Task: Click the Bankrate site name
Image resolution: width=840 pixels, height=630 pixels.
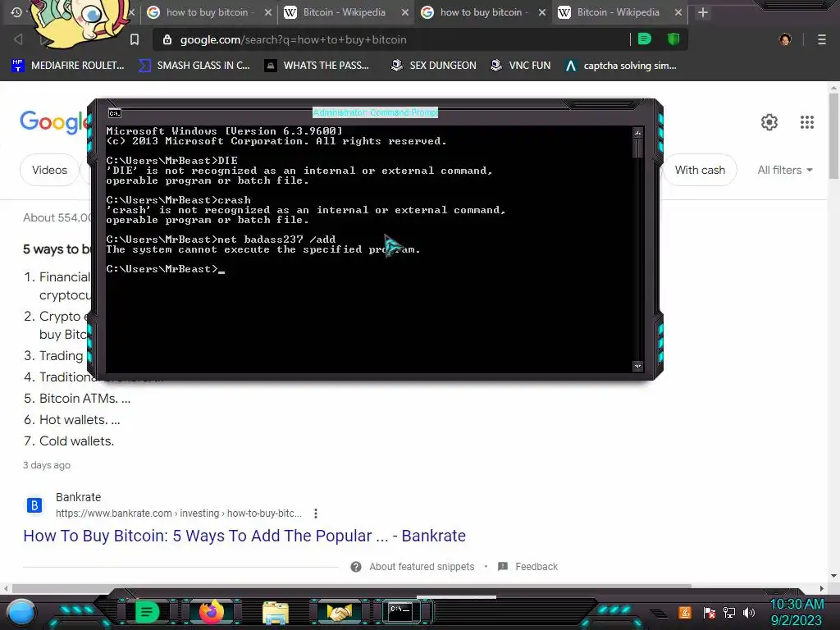Action: (78, 497)
